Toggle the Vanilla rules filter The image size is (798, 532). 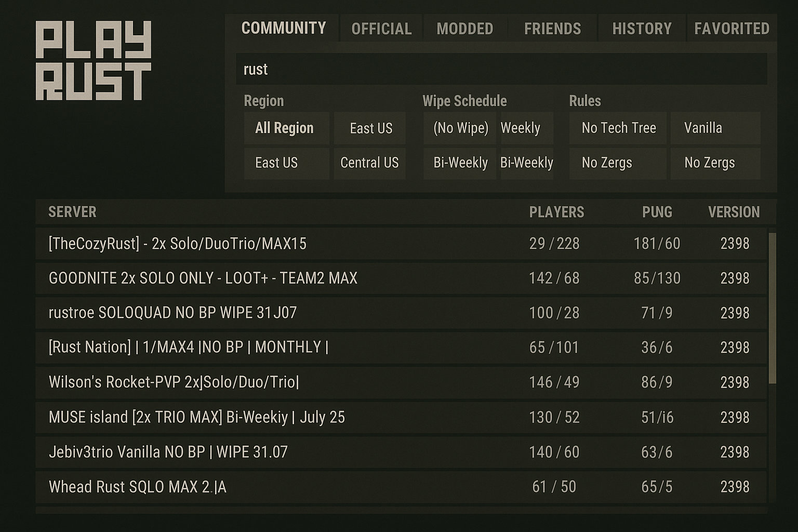point(714,128)
